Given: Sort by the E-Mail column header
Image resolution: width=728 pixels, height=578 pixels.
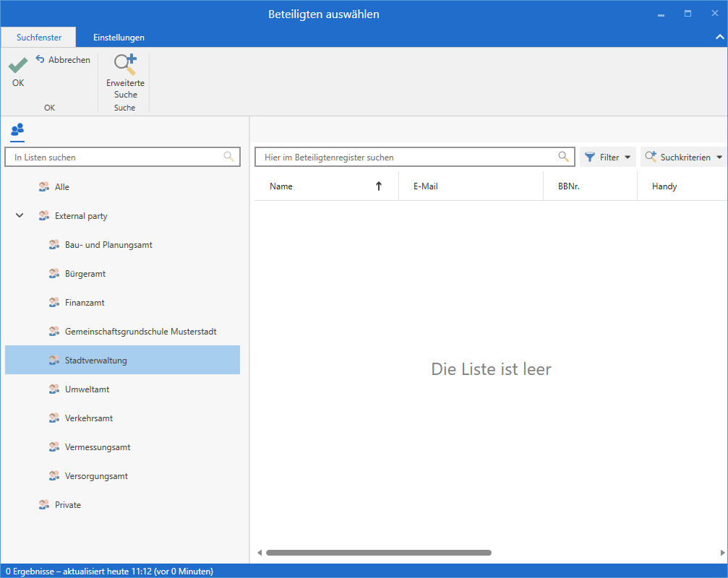Looking at the screenshot, I should (x=471, y=186).
